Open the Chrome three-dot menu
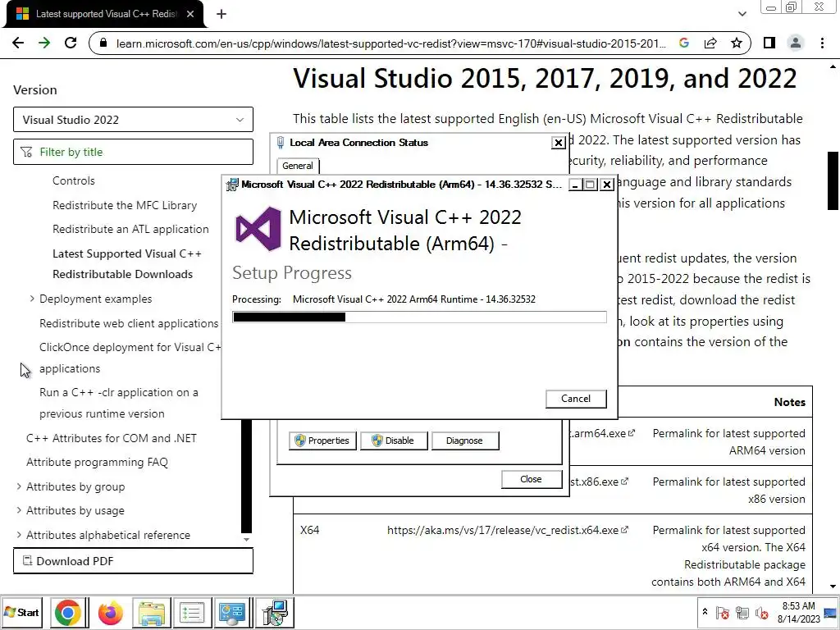Viewport: 840px width, 630px height. (x=822, y=43)
